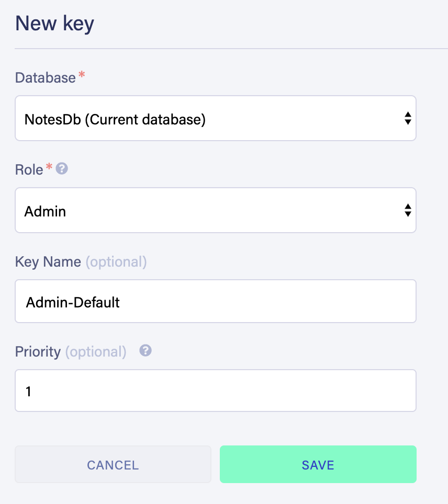The height and width of the screenshot is (504, 448).
Task: Save the new key
Action: (x=318, y=464)
